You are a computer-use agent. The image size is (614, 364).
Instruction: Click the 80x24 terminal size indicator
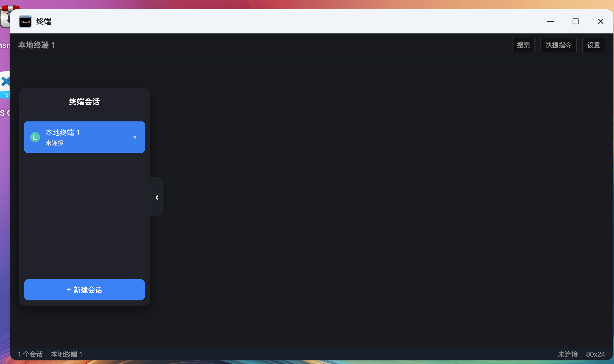[x=596, y=354]
